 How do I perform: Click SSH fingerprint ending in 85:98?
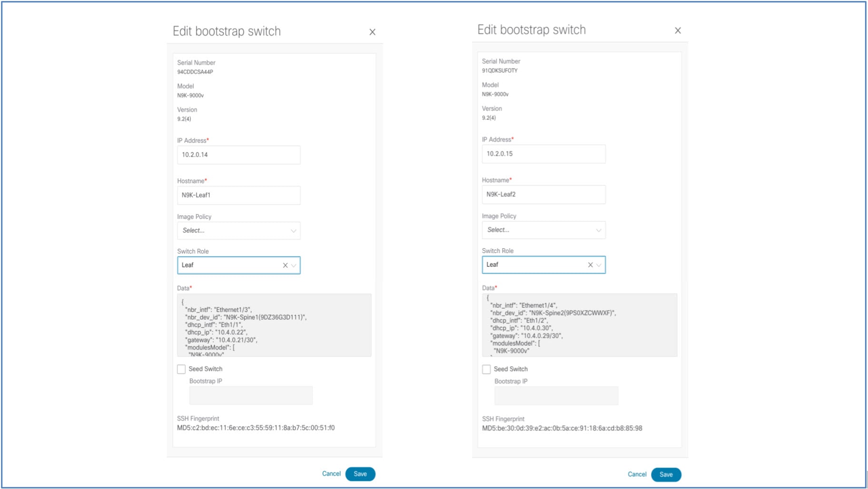point(562,428)
